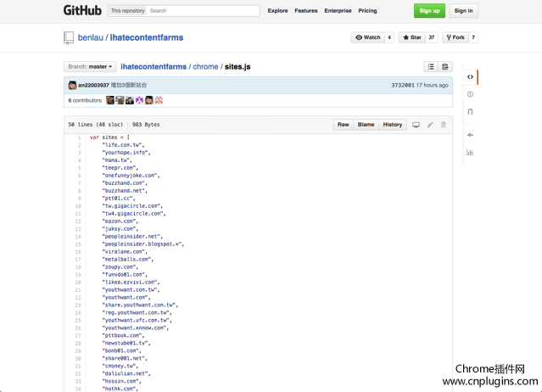Image resolution: width=542 pixels, height=392 pixels.
Task: Open the Issues sidebar icon
Action: 470,94
